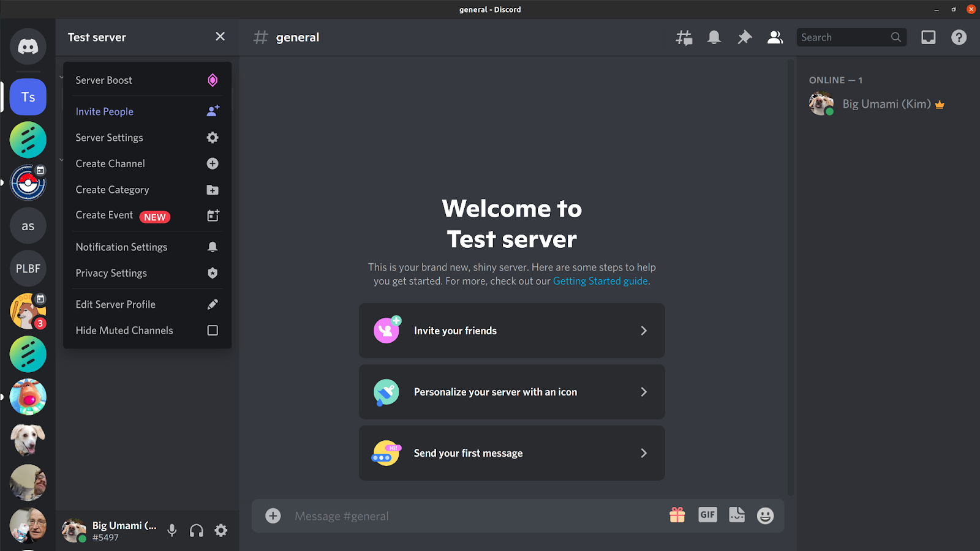Open the sticker picker
980x551 pixels.
pyautogui.click(x=737, y=515)
